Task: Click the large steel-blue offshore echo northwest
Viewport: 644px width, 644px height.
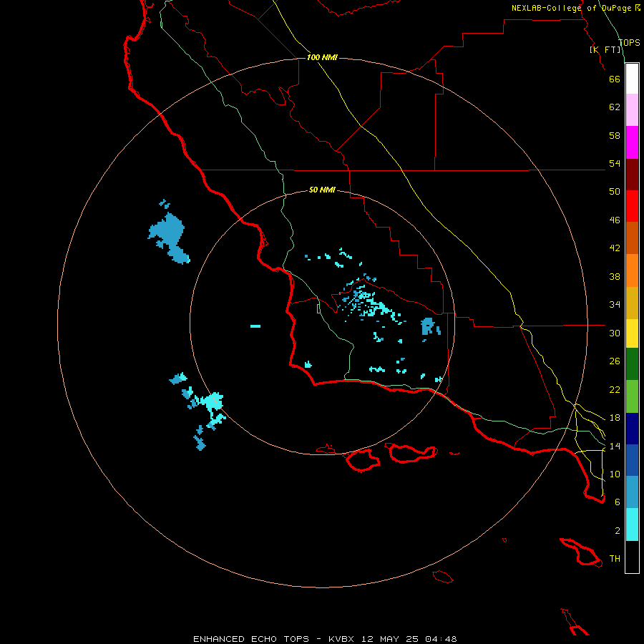Action: click(169, 237)
